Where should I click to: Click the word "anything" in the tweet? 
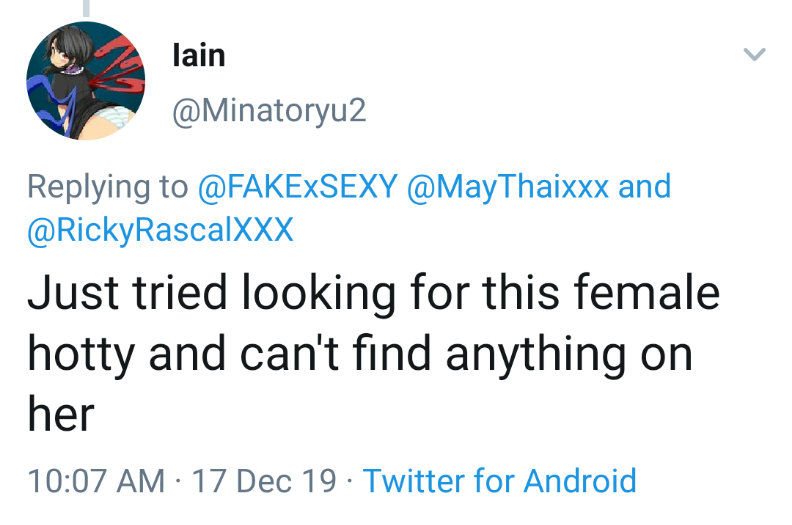508,355
